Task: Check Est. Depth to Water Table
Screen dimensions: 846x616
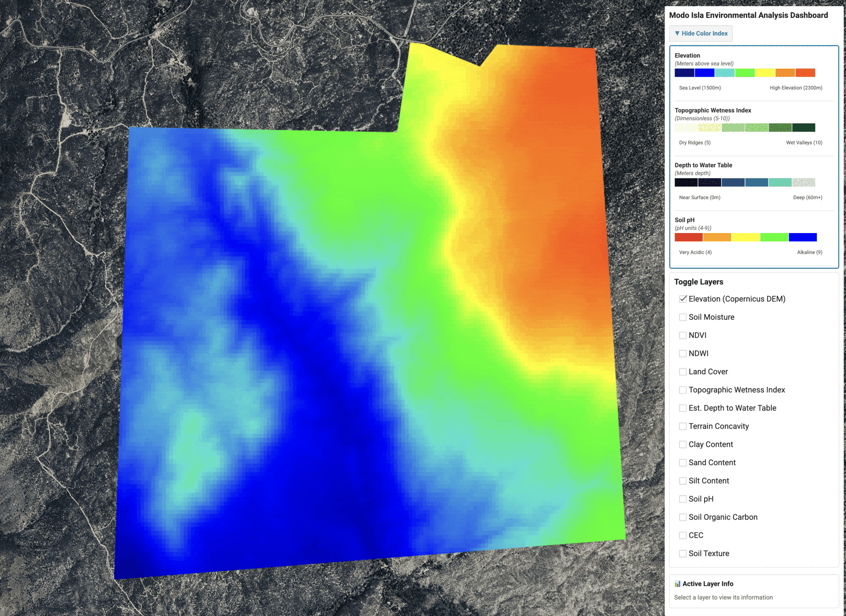Action: 683,408
